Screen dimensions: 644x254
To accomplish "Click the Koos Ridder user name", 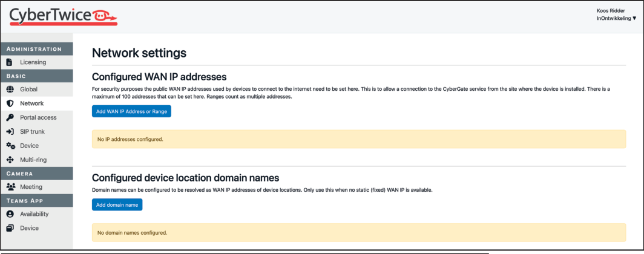I will coord(611,11).
